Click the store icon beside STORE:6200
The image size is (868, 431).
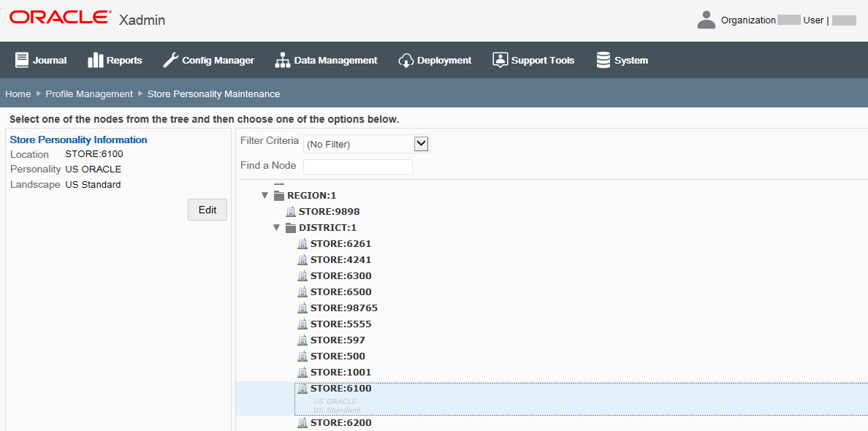point(302,423)
